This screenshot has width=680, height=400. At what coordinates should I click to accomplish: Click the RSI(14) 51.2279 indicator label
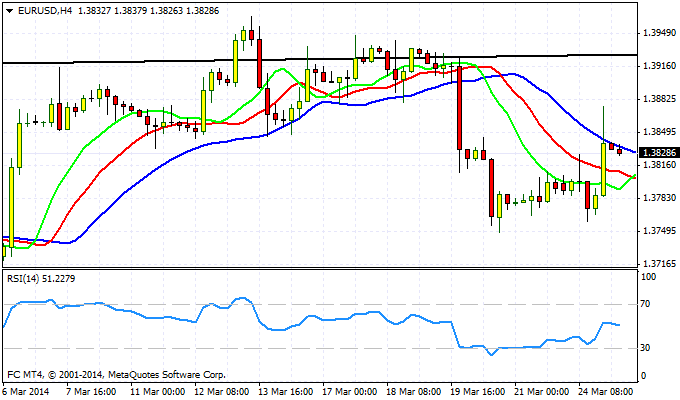[41, 279]
